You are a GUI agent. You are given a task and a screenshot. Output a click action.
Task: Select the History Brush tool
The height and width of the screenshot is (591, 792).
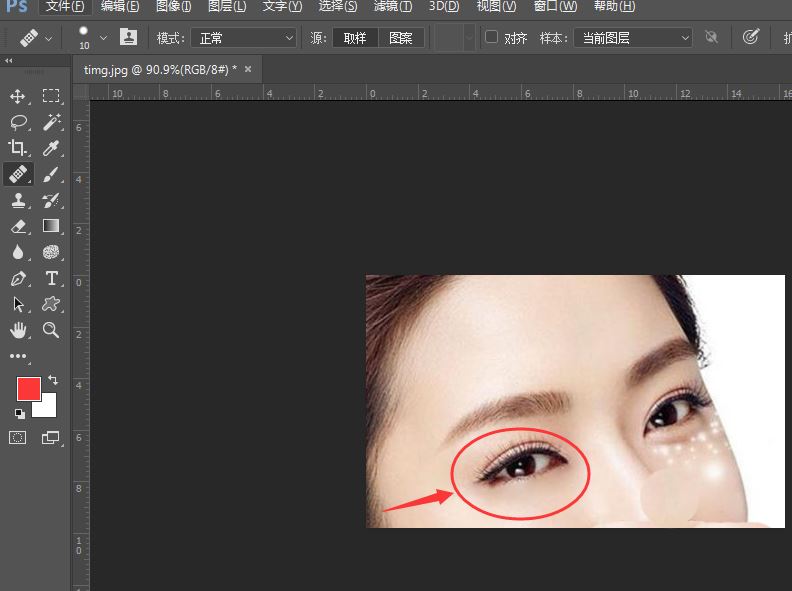[x=51, y=200]
